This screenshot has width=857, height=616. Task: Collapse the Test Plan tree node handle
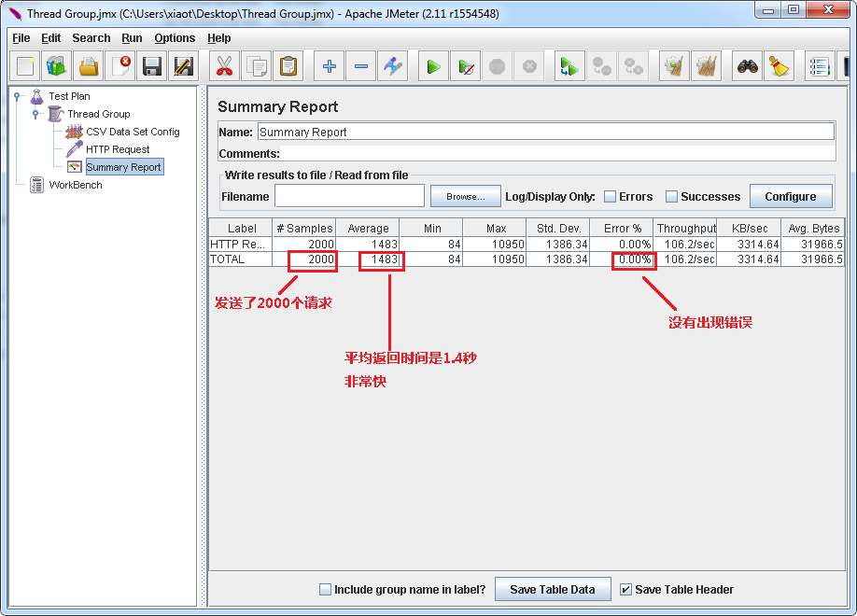point(18,96)
